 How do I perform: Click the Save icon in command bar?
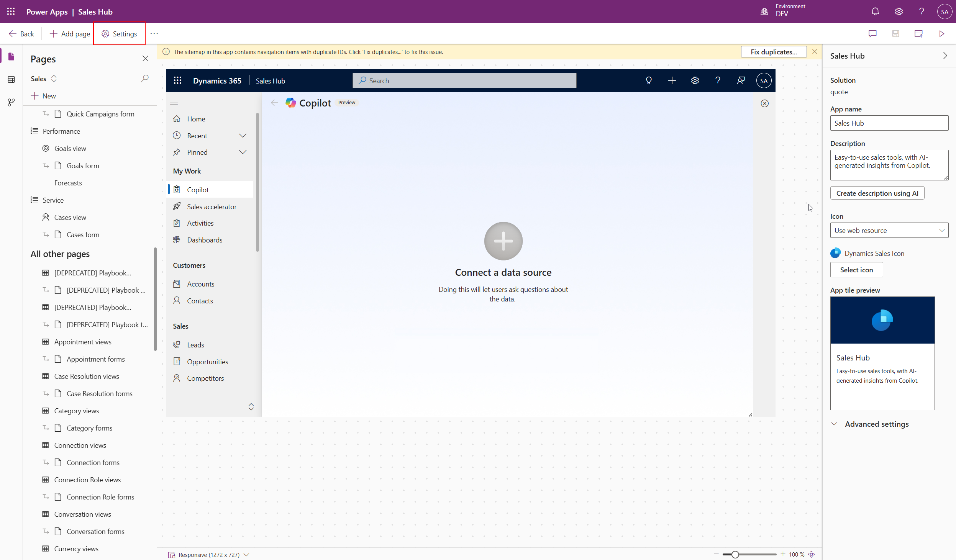click(895, 34)
